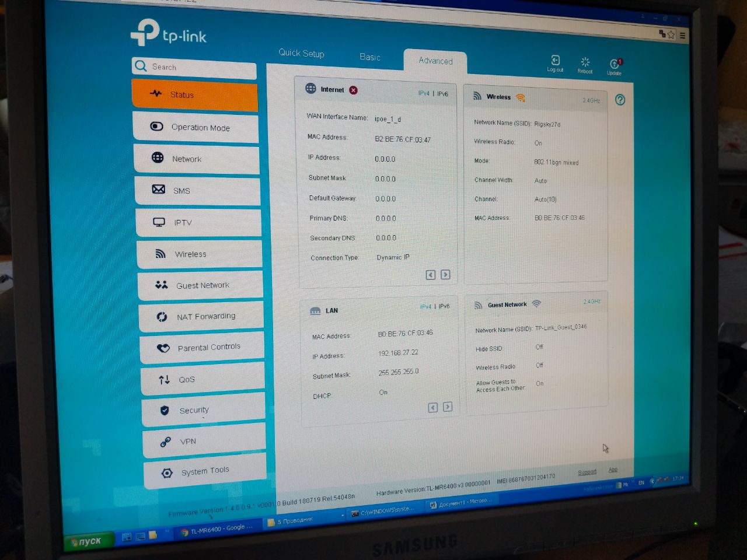
Task: Click the guest SSID TP-Link_Guest_0346
Action: 561,327
